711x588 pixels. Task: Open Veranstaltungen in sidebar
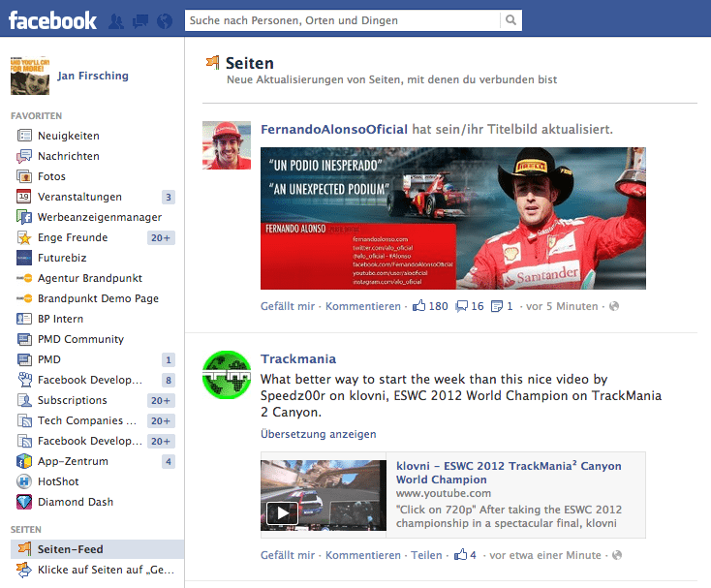click(x=79, y=197)
